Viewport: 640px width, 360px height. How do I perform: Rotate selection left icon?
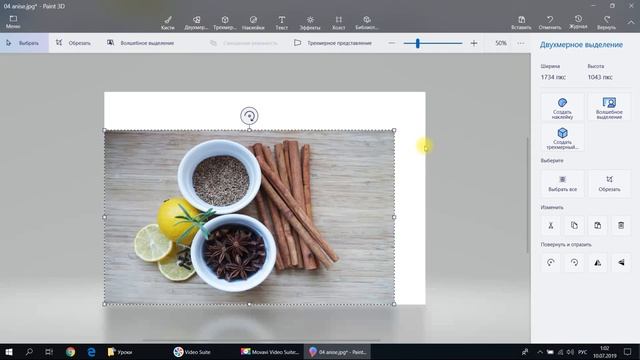coord(551,263)
